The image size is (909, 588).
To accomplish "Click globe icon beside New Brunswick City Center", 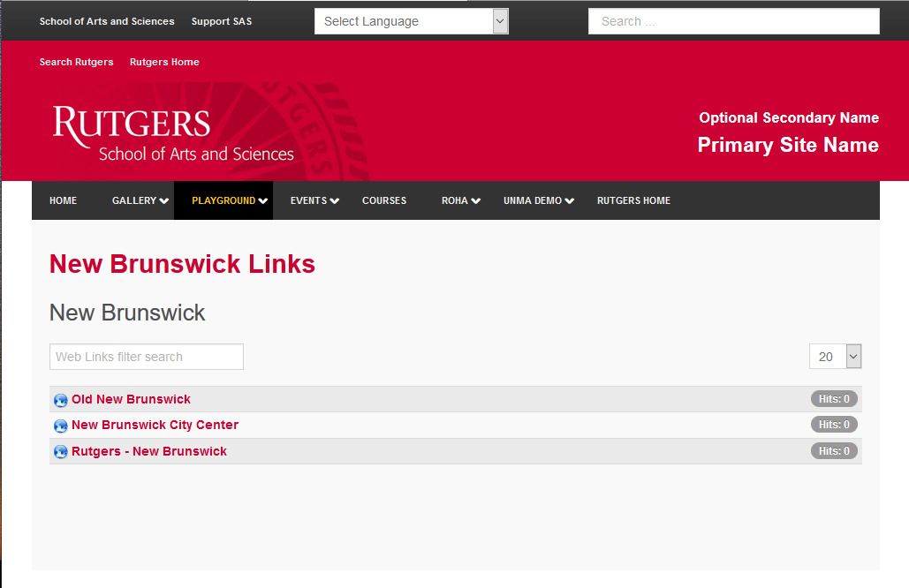I will point(60,426).
